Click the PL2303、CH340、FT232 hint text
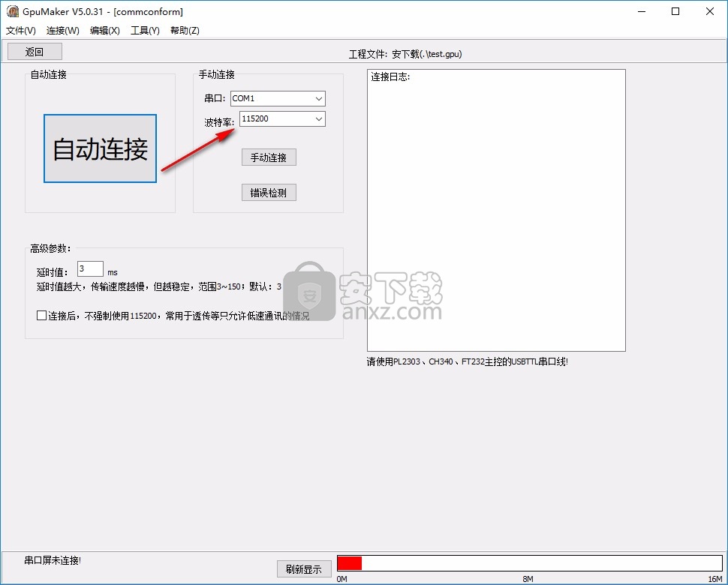Viewport: 728px width, 585px height. [468, 361]
